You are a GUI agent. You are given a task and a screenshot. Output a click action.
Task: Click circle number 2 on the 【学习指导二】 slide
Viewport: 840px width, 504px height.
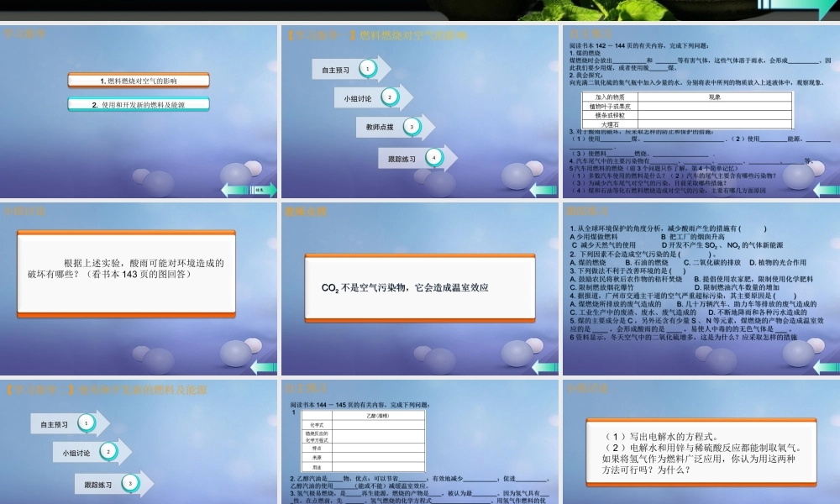tap(108, 452)
